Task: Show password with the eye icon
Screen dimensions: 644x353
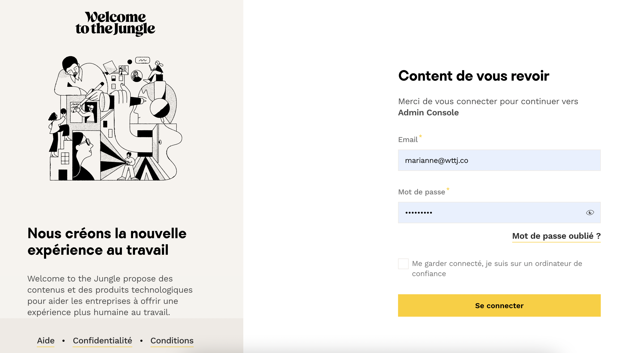Action: tap(590, 213)
